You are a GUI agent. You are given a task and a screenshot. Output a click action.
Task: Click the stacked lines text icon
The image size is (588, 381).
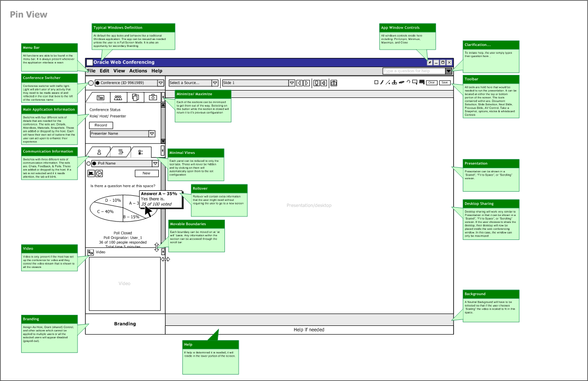[421, 82]
